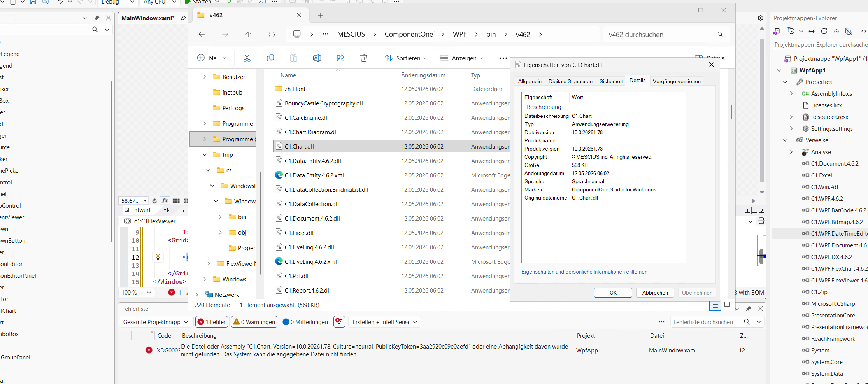The height and width of the screenshot is (384, 868).
Task: Select the vertical split layout button
Action: pos(747,210)
